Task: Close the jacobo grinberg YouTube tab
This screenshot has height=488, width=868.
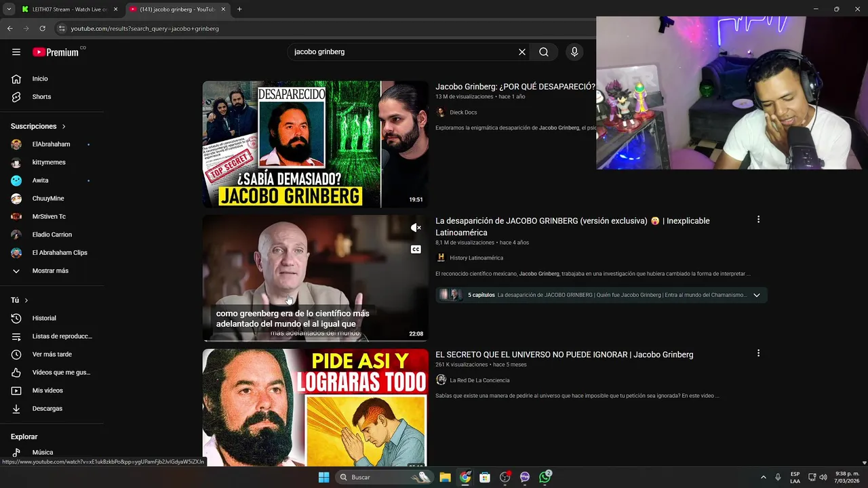Action: pos(223,9)
